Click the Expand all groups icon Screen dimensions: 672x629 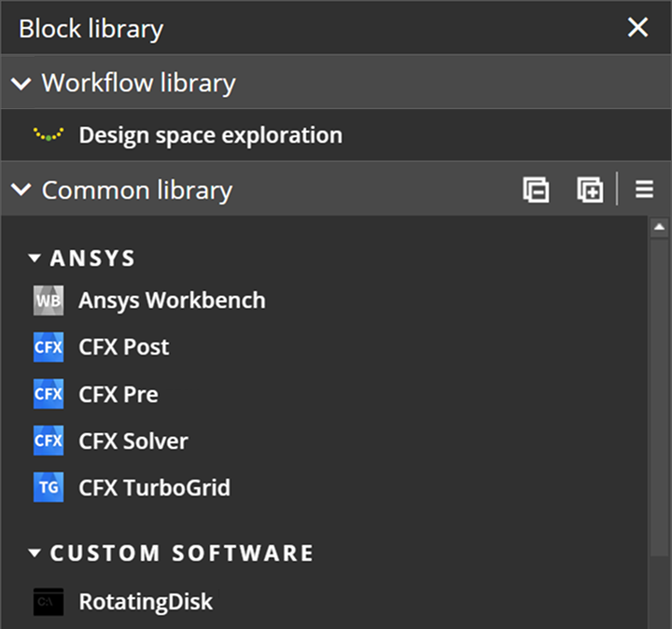click(590, 189)
